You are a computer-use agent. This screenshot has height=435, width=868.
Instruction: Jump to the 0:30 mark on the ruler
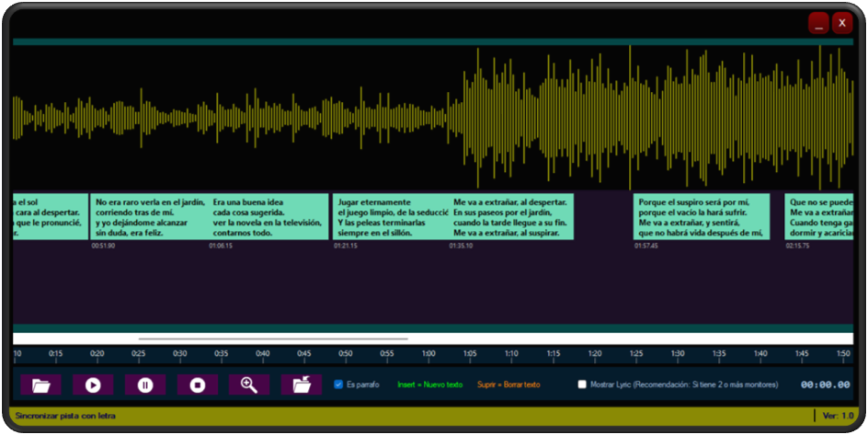180,354
